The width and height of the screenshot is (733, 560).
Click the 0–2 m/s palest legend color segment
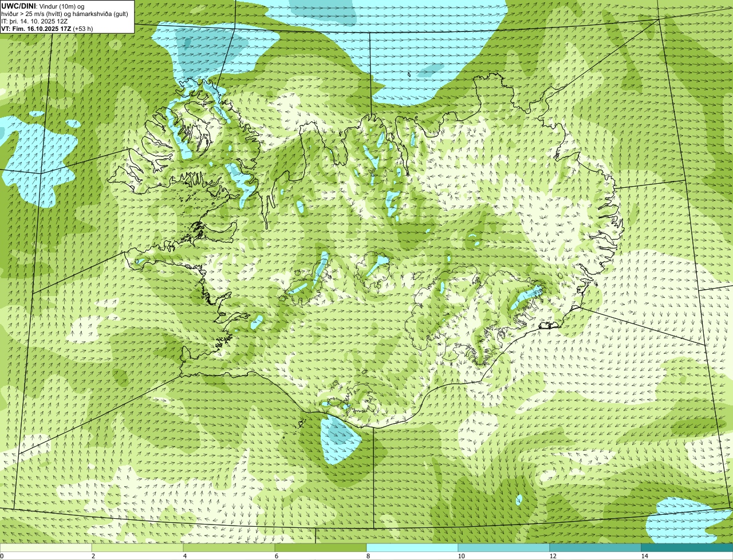pyautogui.click(x=46, y=547)
